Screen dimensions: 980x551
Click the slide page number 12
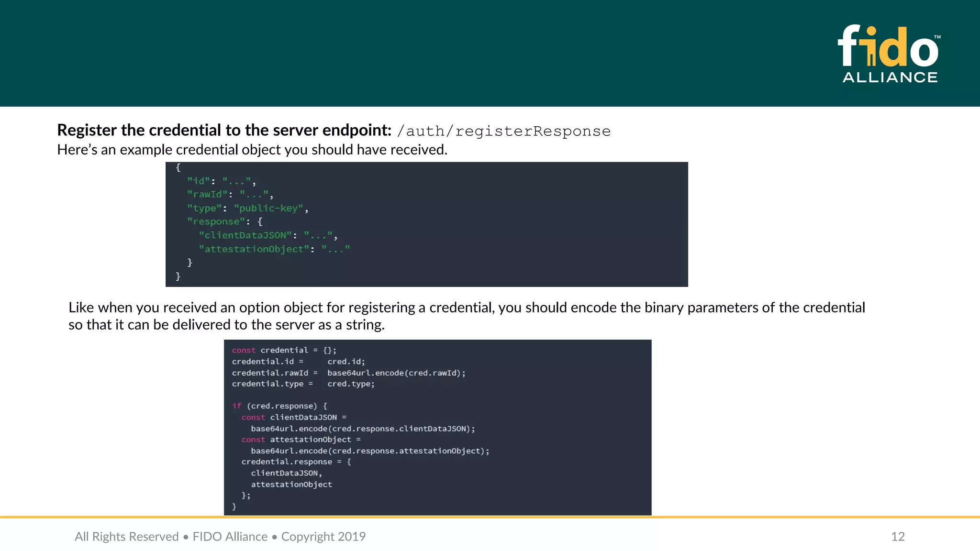898,537
